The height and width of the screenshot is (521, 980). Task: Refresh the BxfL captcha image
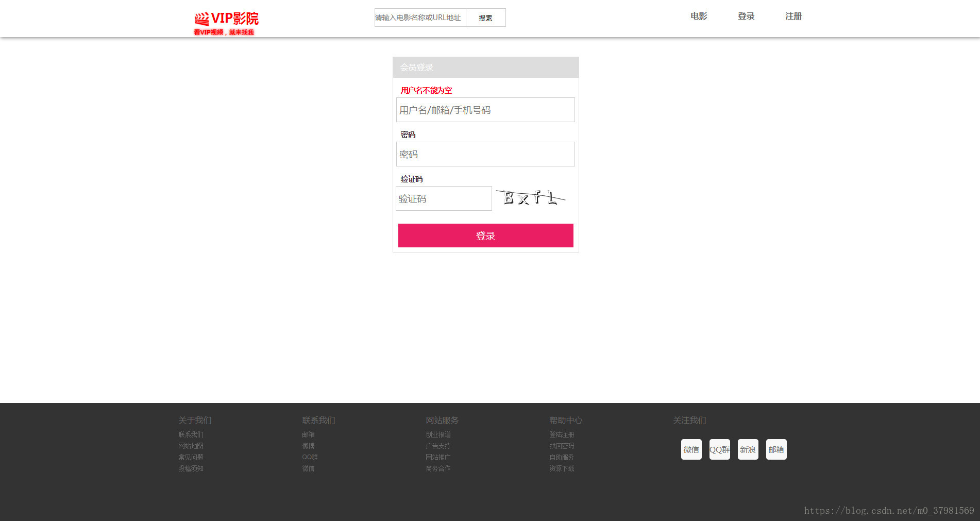click(x=531, y=197)
